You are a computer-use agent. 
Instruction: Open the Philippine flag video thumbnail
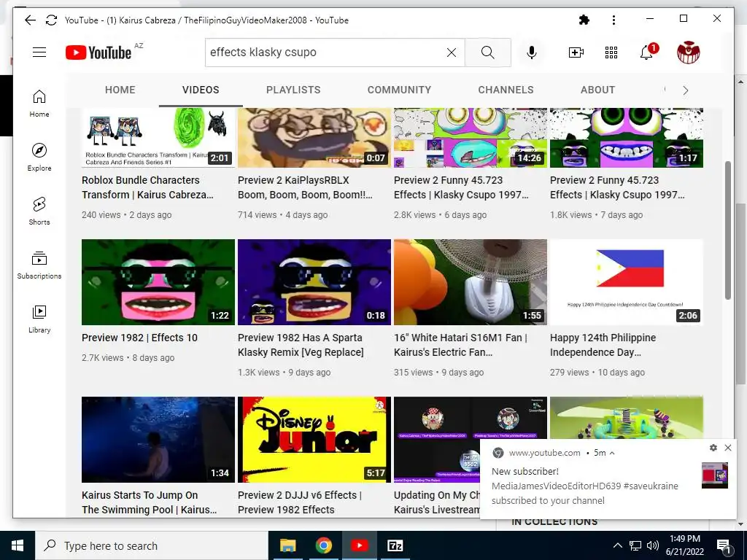click(x=627, y=282)
